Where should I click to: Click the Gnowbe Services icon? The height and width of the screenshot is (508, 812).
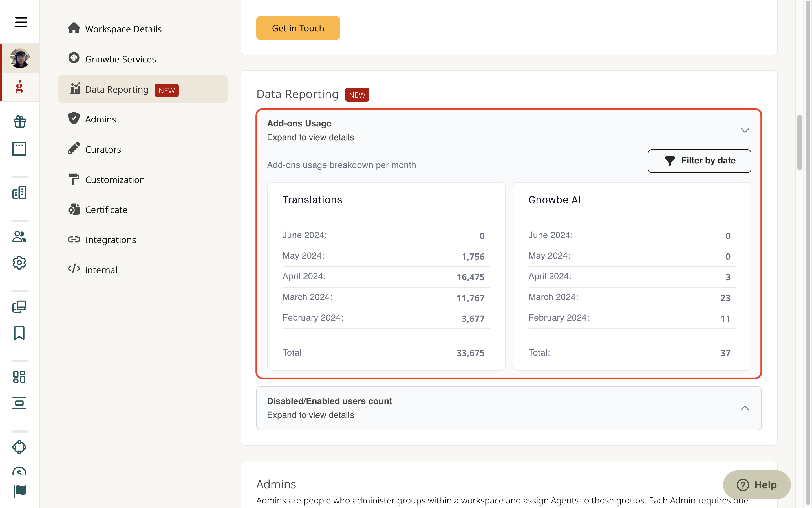(74, 58)
